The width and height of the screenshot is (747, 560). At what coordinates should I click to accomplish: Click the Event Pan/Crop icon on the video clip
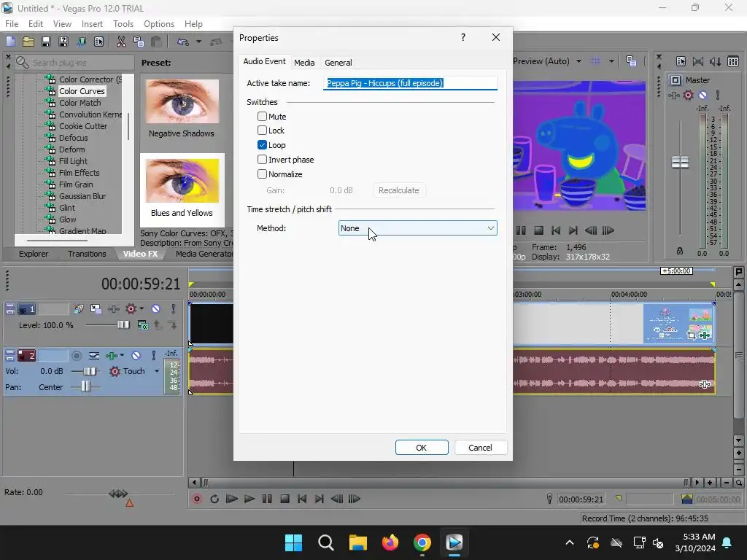point(692,335)
